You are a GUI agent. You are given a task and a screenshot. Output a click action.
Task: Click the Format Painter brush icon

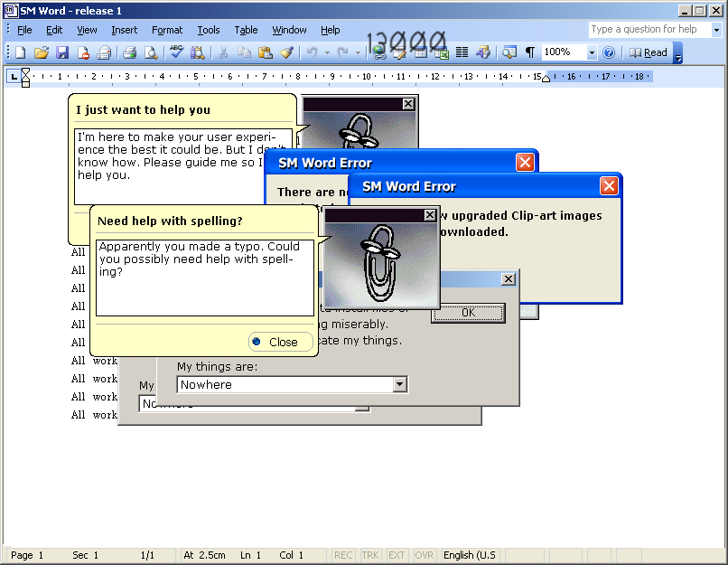click(x=286, y=53)
